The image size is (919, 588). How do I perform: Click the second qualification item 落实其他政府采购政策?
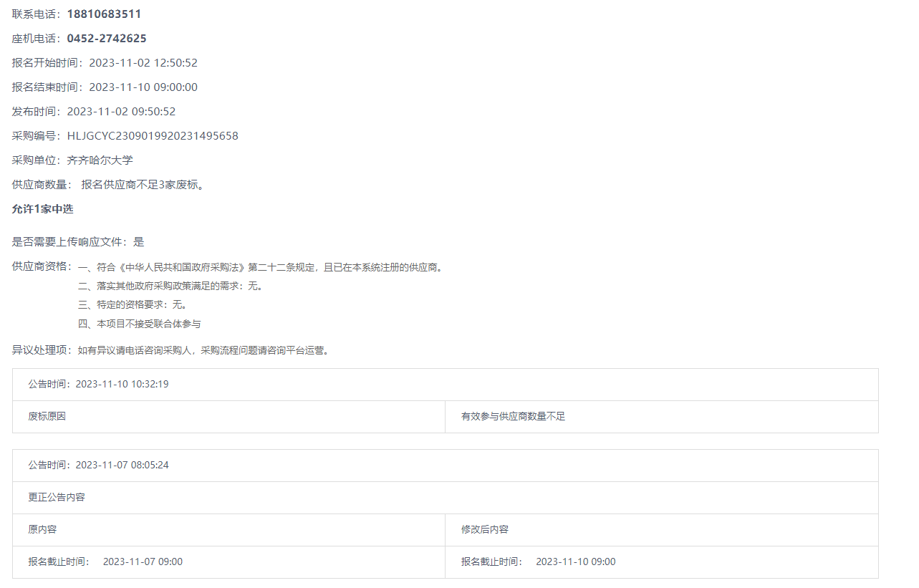(171, 286)
